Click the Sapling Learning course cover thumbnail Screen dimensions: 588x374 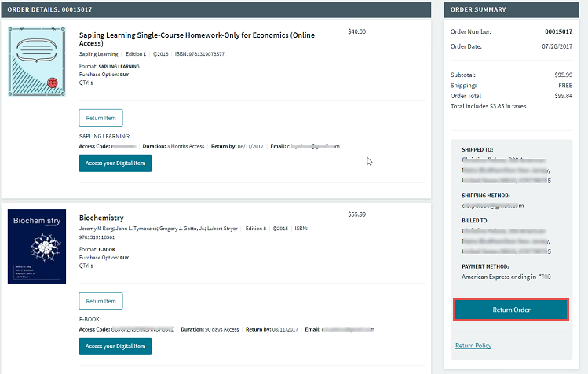[x=36, y=61]
